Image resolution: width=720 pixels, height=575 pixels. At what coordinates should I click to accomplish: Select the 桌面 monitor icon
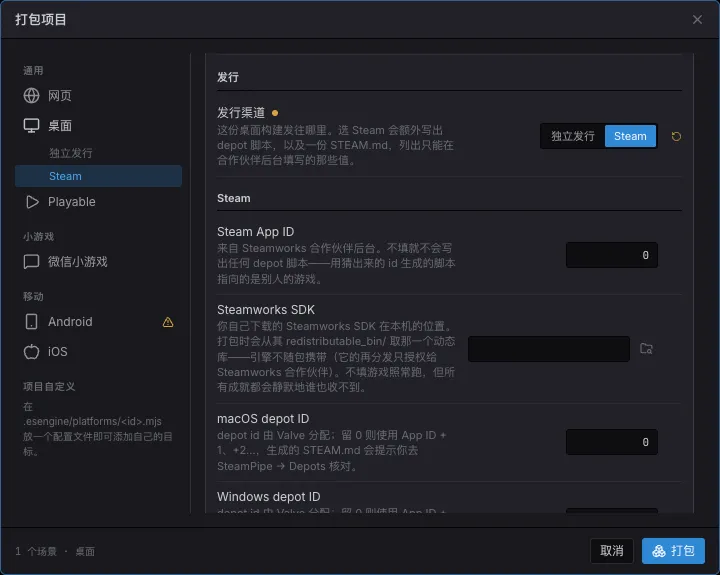[31, 125]
